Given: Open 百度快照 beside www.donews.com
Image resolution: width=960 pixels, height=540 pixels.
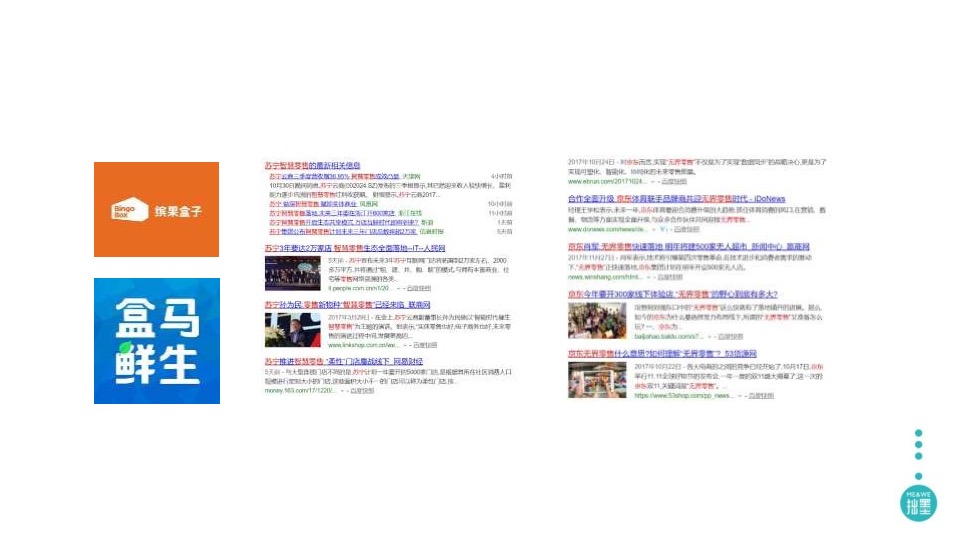Looking at the screenshot, I should click(686, 229).
